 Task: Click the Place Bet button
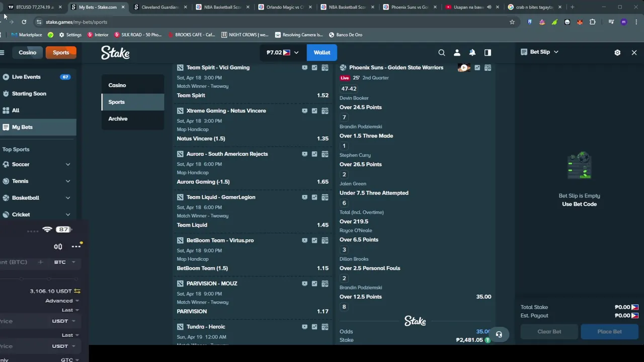[609, 332]
